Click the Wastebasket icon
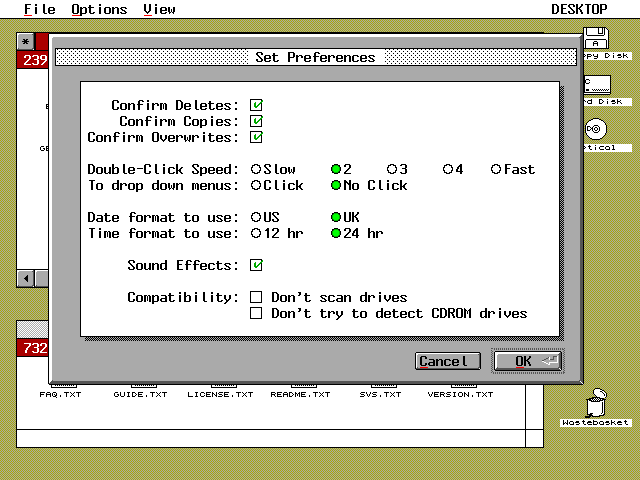The width and height of the screenshot is (640, 480). click(x=596, y=403)
